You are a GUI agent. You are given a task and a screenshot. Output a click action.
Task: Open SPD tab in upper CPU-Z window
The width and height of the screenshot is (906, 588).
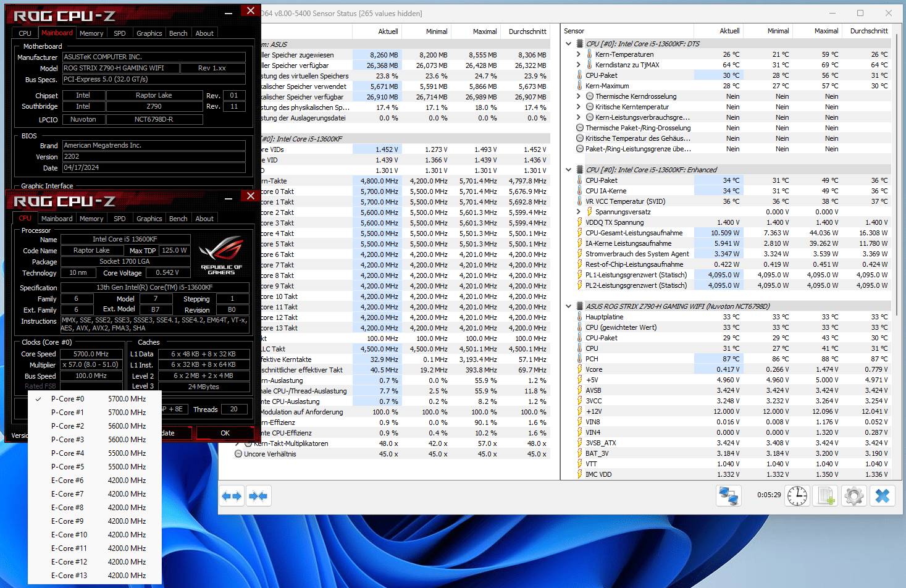tap(120, 33)
